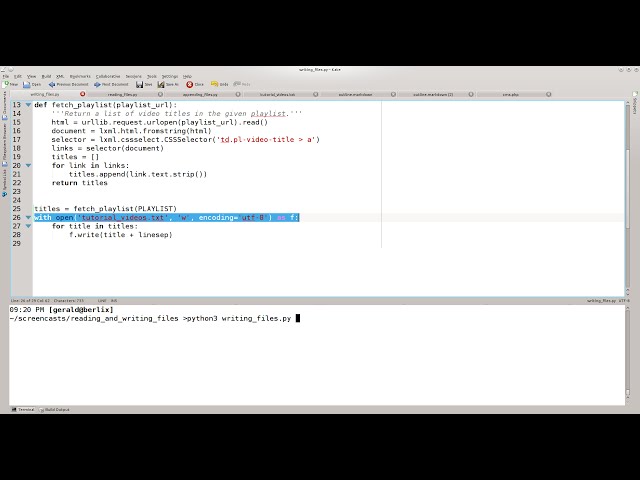Click the greyed Redo toolbar icon
This screenshot has width=640, height=480.
click(237, 84)
